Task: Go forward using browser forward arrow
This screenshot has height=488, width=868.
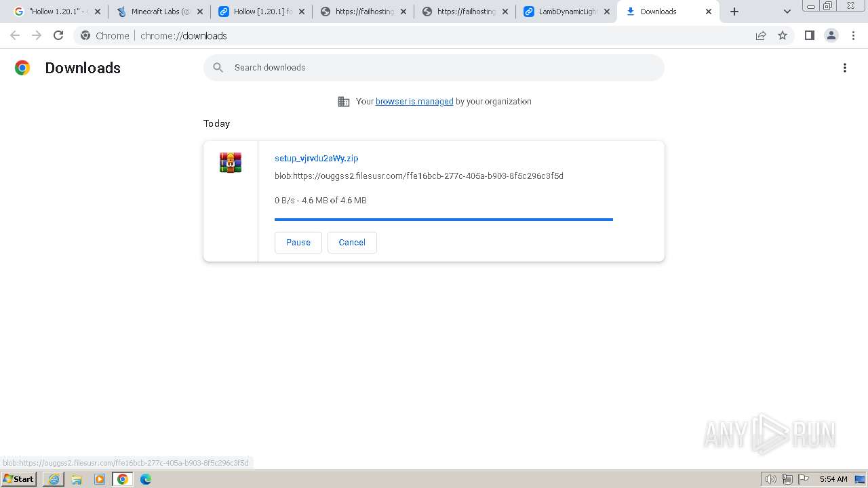Action: [37, 35]
